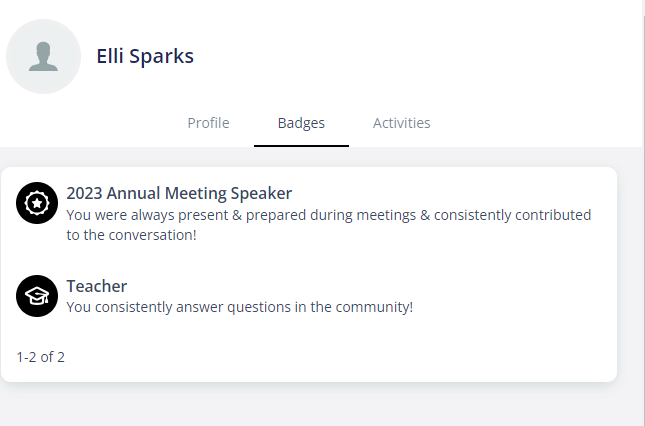Click the 'You were always present' description line

(329, 215)
